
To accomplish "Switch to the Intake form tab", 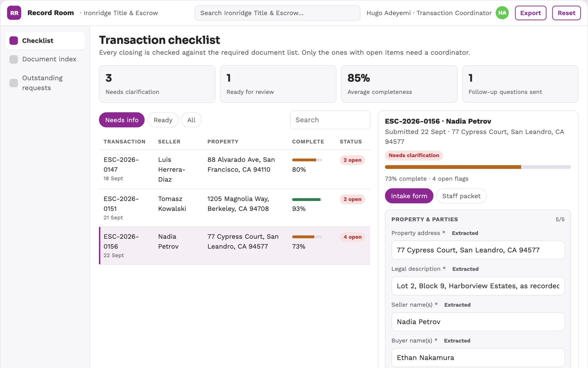I will [x=409, y=196].
